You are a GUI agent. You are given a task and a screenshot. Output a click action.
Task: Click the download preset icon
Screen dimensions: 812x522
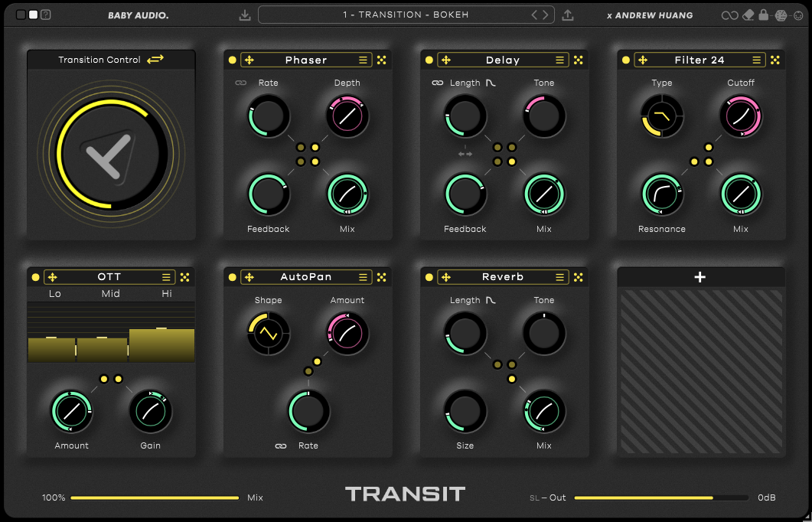(x=245, y=14)
